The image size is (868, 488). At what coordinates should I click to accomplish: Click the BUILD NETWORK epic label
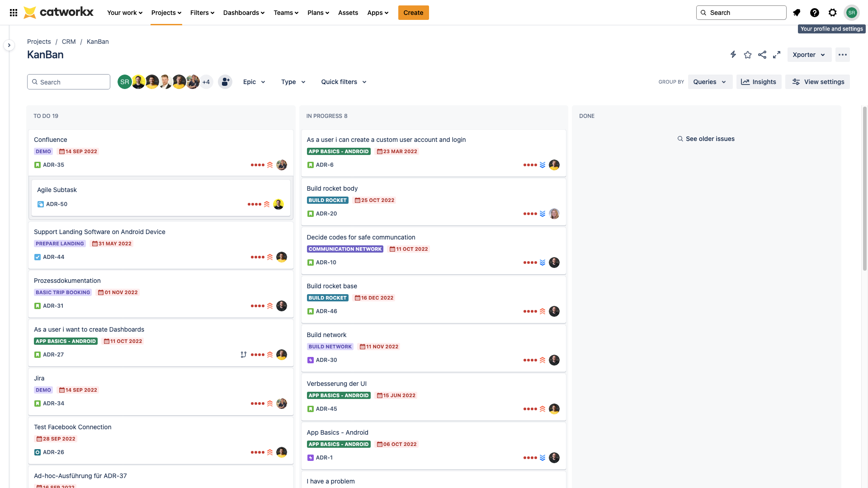(330, 347)
